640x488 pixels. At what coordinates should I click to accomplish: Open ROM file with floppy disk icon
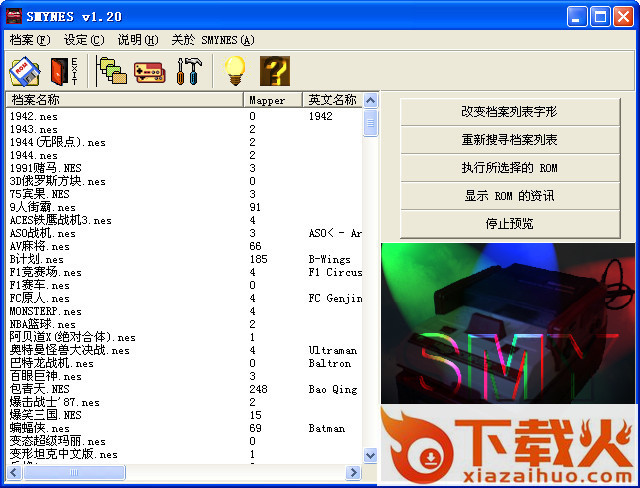(x=25, y=71)
